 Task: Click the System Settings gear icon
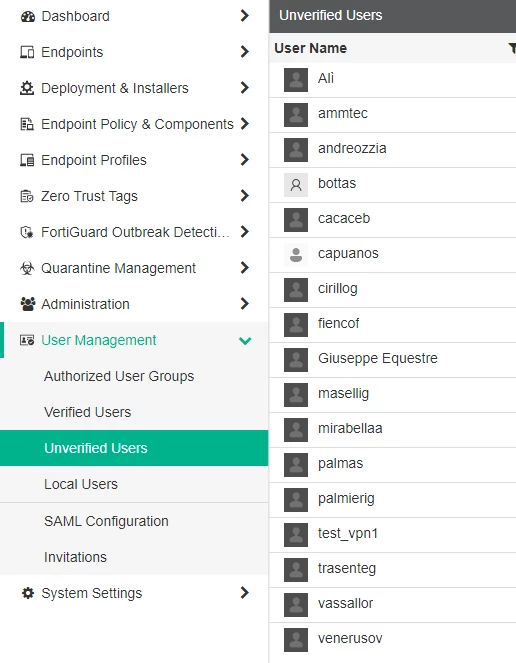point(28,593)
